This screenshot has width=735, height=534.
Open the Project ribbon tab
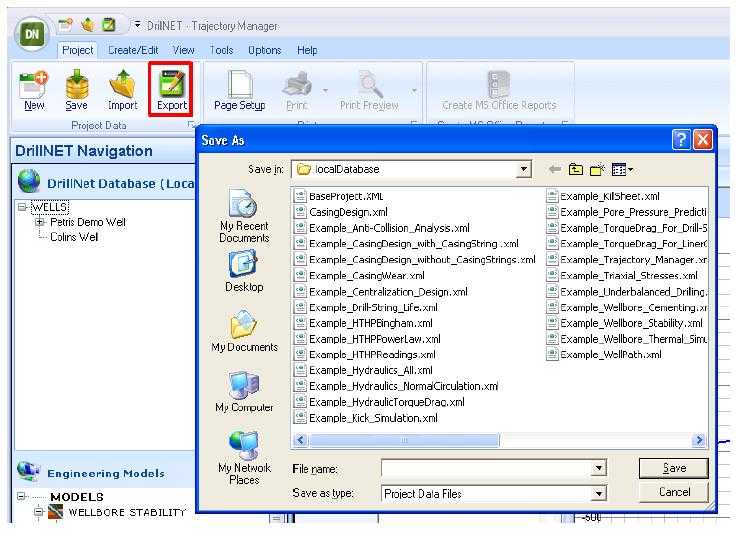(x=77, y=50)
